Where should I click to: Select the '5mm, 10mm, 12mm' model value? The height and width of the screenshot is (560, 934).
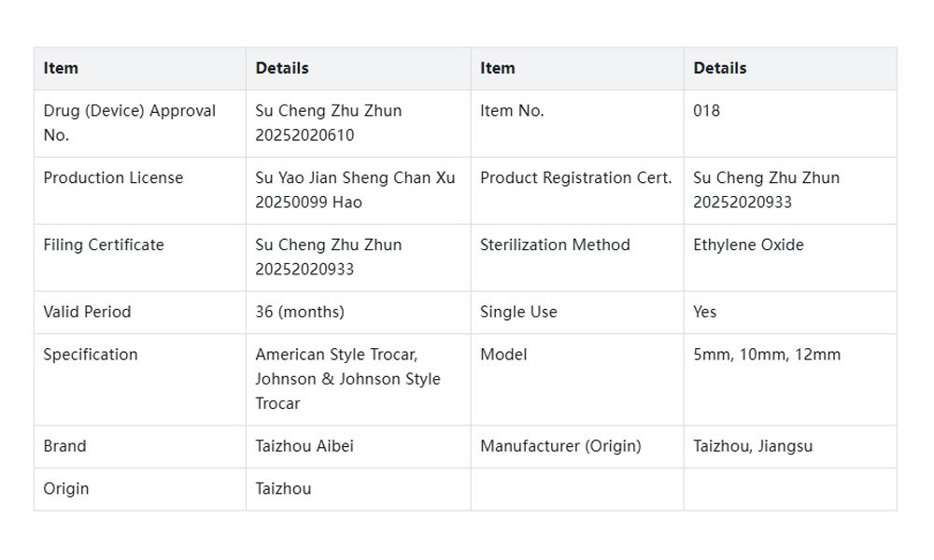[767, 355]
